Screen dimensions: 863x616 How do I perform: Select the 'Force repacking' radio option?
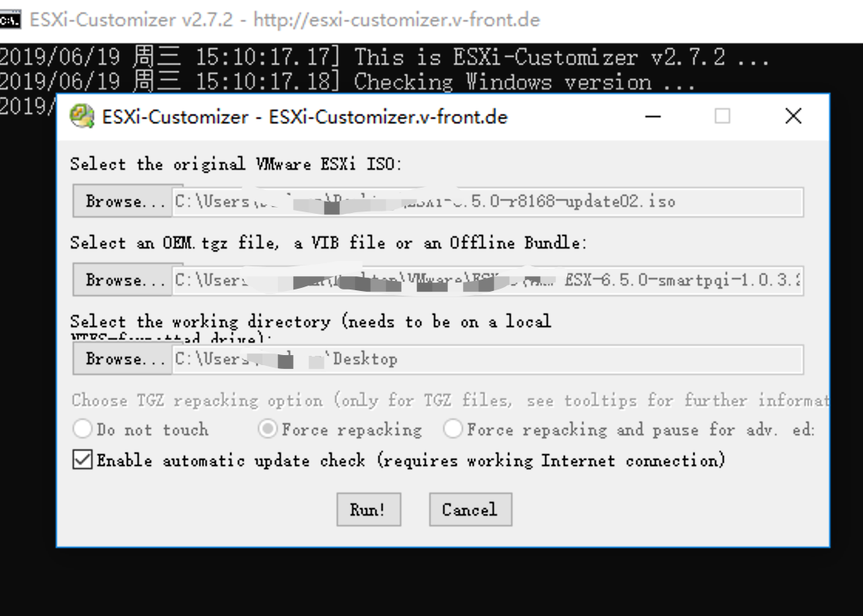coord(268,429)
